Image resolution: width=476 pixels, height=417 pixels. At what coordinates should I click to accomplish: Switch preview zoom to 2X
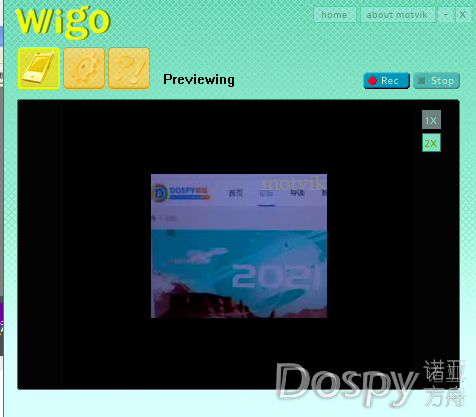point(431,143)
